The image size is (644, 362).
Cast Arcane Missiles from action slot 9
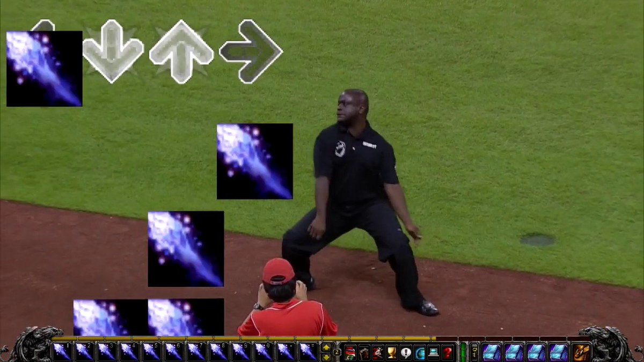pos(241,352)
